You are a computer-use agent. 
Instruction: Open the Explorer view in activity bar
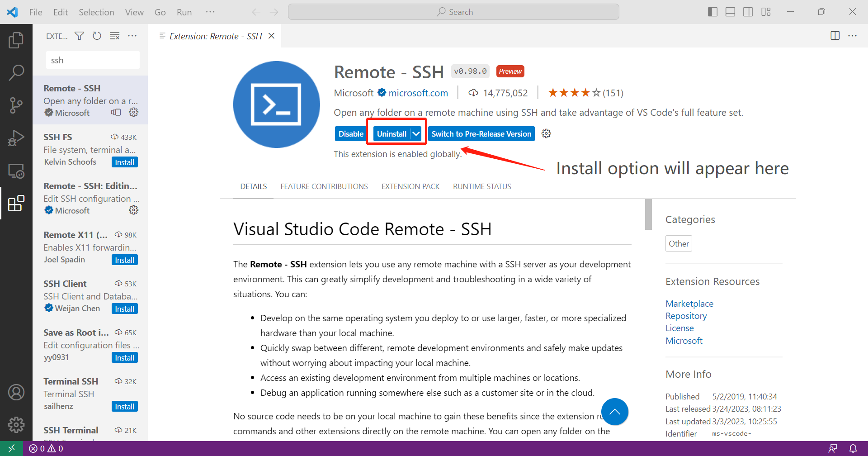[16, 40]
